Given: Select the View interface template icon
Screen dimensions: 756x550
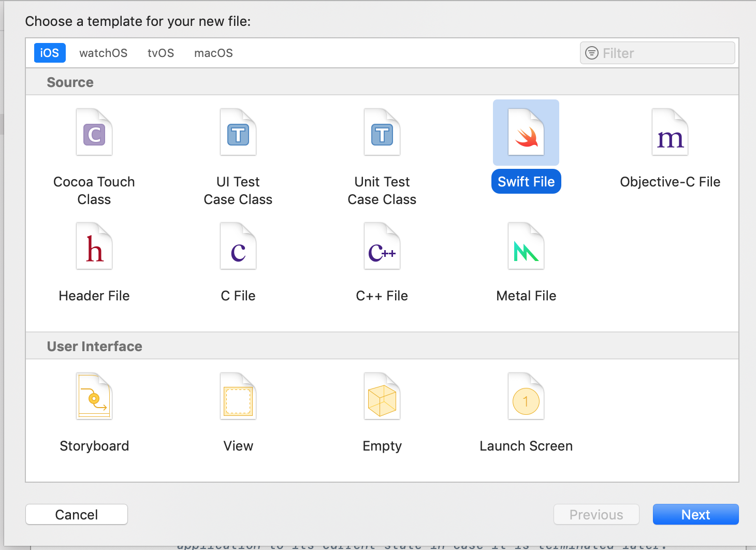Looking at the screenshot, I should (238, 396).
